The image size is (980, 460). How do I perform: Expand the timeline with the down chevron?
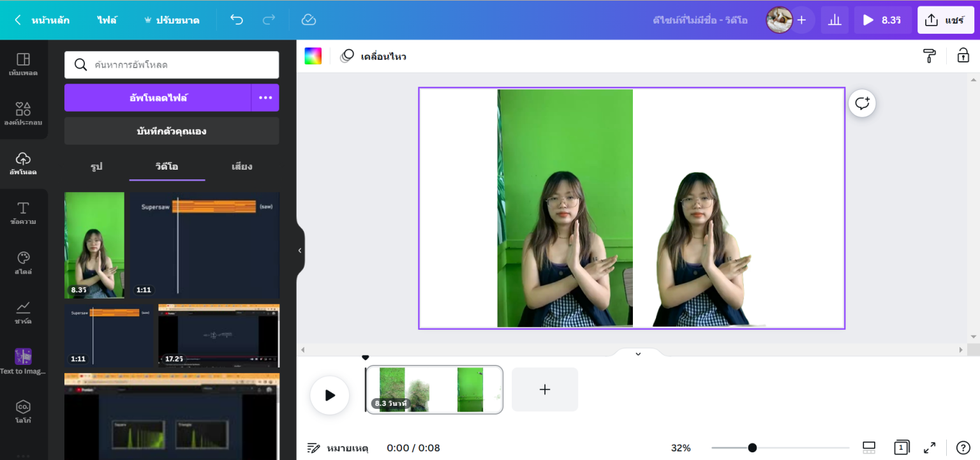click(637, 353)
